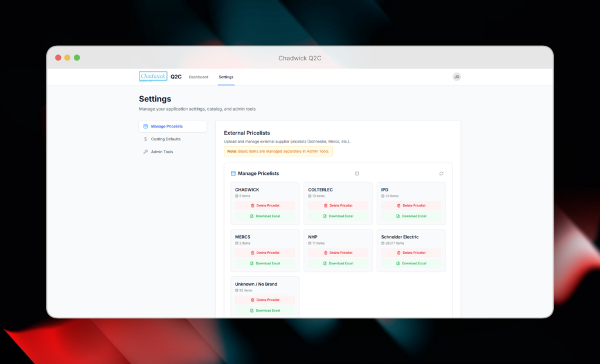Delete the CHADWICK pricelist

(x=265, y=206)
